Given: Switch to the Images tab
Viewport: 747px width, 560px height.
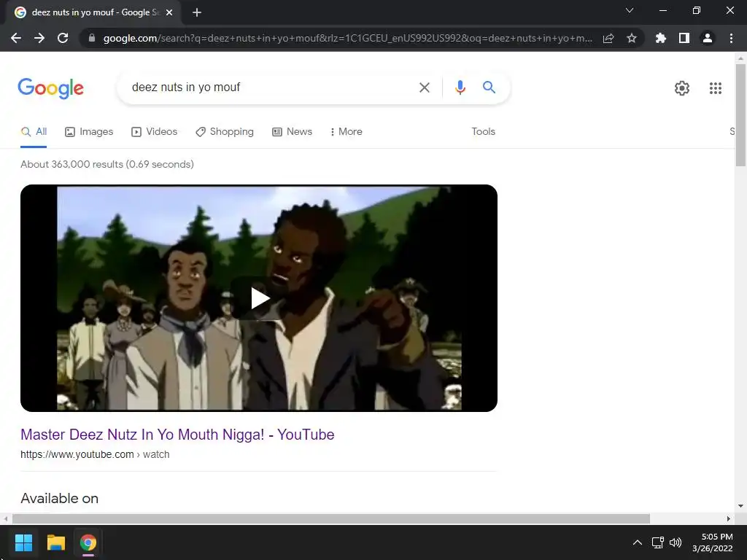Looking at the screenshot, I should coord(89,132).
